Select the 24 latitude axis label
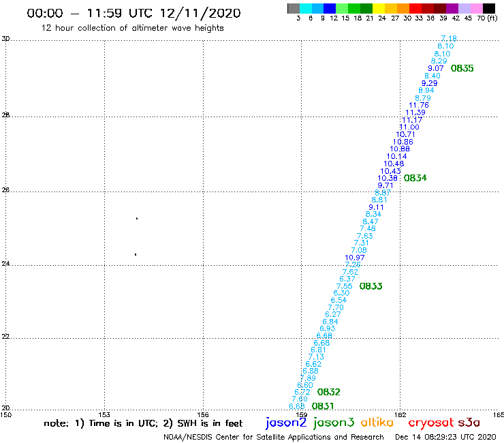Viewport: 504px width, 443px height. coord(5,264)
